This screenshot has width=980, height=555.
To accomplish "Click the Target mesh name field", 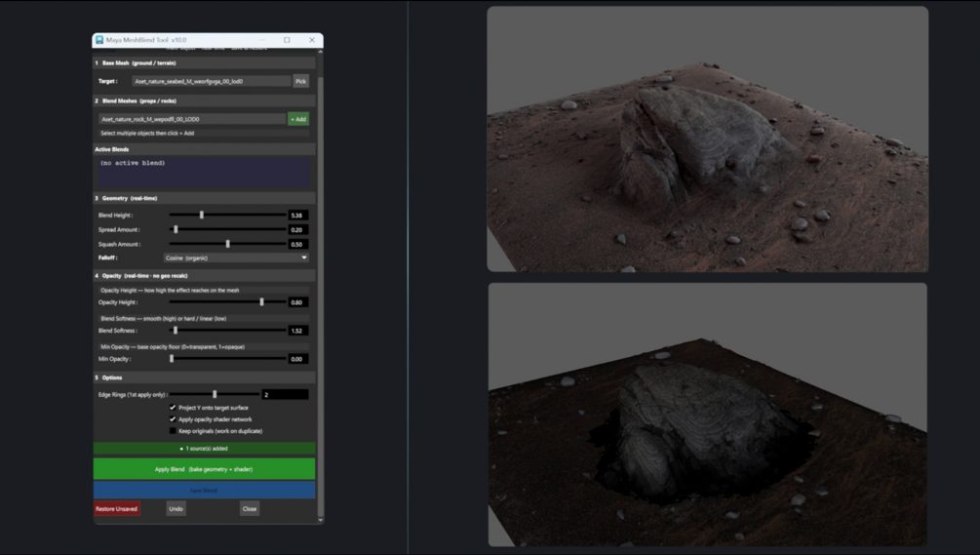I will coord(212,81).
